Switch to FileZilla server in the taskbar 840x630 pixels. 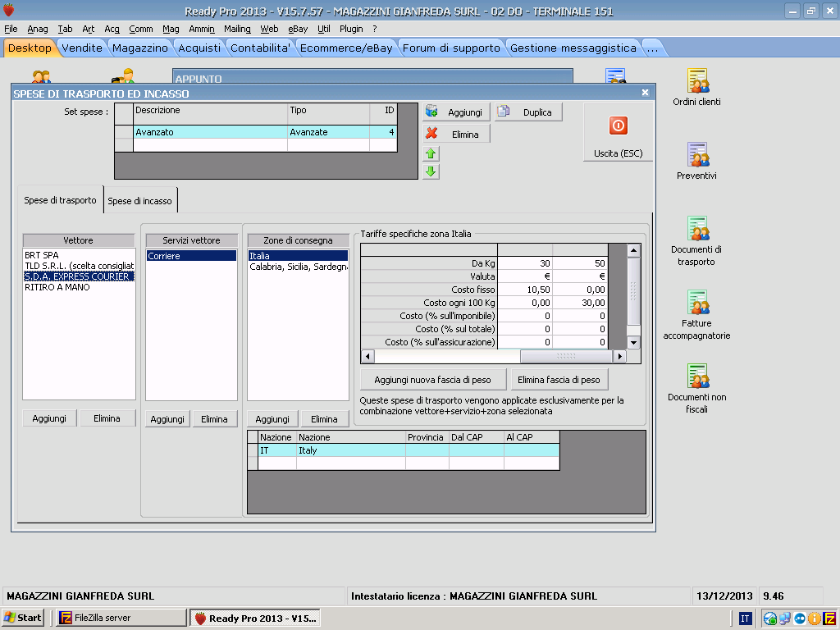(121, 618)
